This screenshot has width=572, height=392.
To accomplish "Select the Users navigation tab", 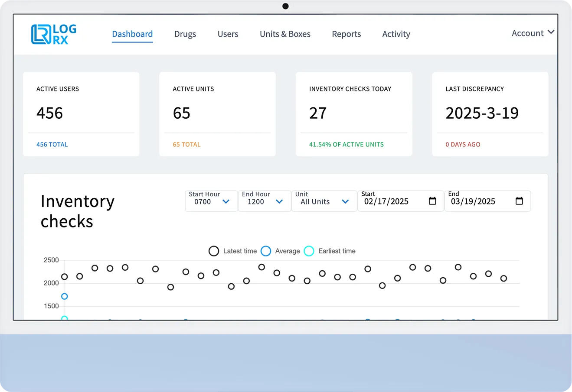I will tap(228, 34).
